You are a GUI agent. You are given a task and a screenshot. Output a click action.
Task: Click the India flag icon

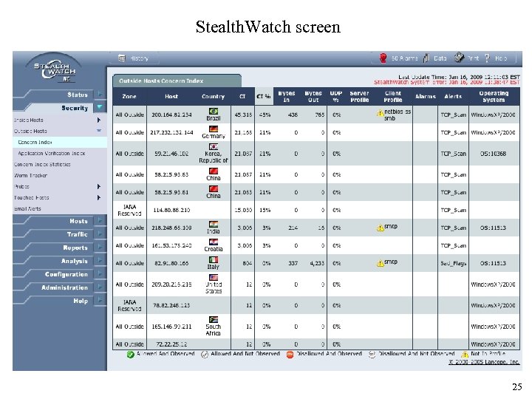click(214, 225)
